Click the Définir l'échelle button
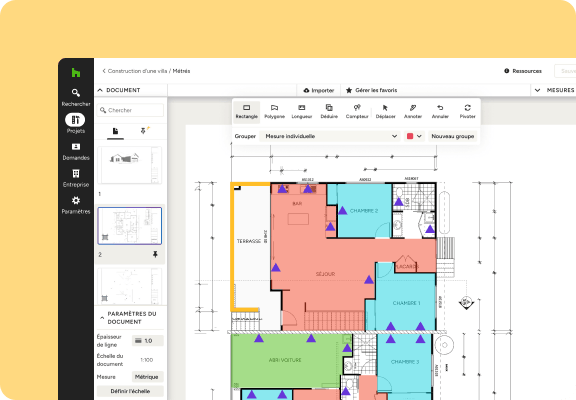Image resolution: width=576 pixels, height=400 pixels. [130, 391]
